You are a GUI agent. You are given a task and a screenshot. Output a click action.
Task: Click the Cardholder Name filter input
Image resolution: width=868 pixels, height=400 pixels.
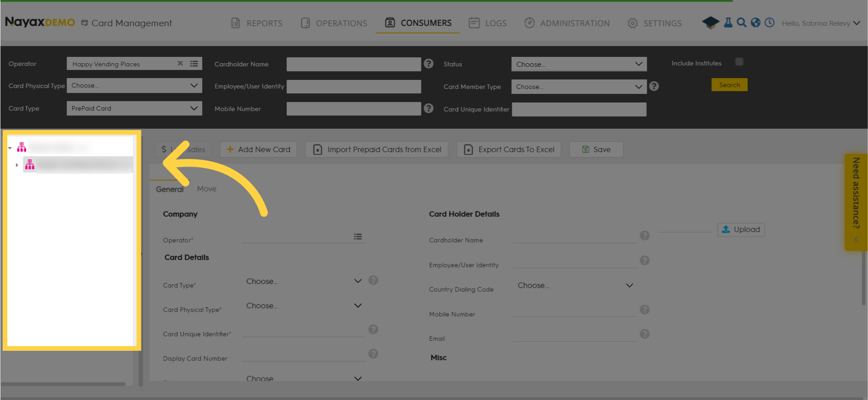(x=354, y=64)
